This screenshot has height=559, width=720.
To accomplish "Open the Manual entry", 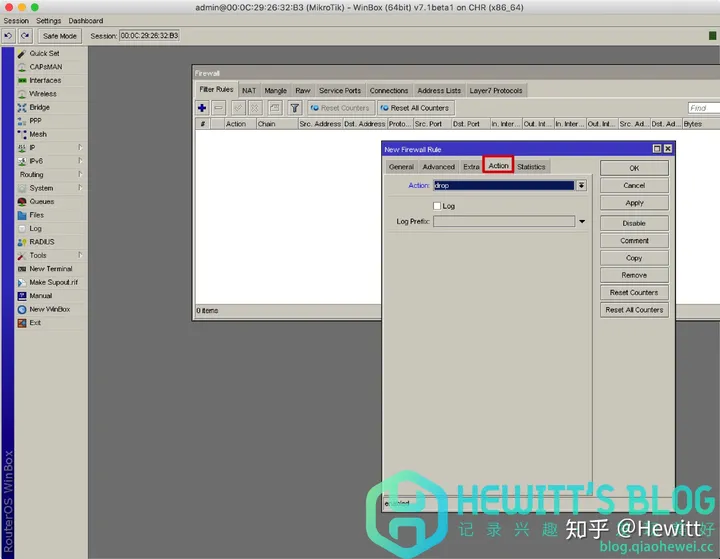I will coord(40,296).
